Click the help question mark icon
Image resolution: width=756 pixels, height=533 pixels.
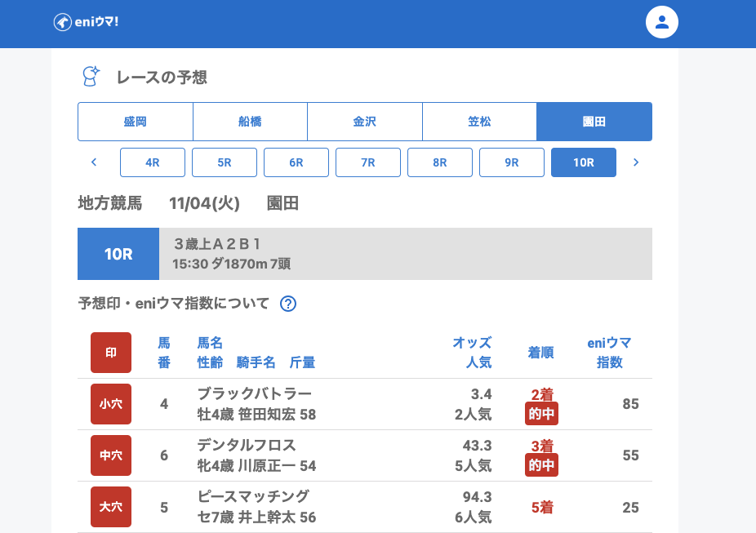pos(288,304)
